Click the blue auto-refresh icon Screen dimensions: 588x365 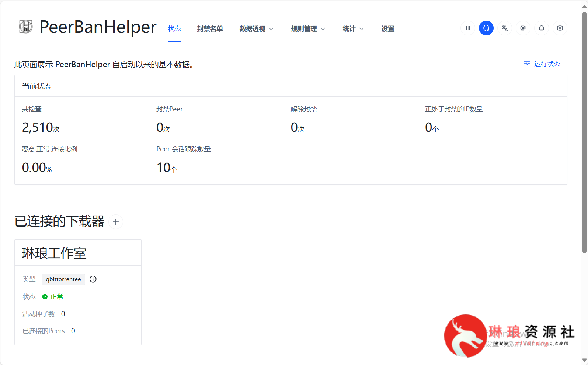pos(486,28)
